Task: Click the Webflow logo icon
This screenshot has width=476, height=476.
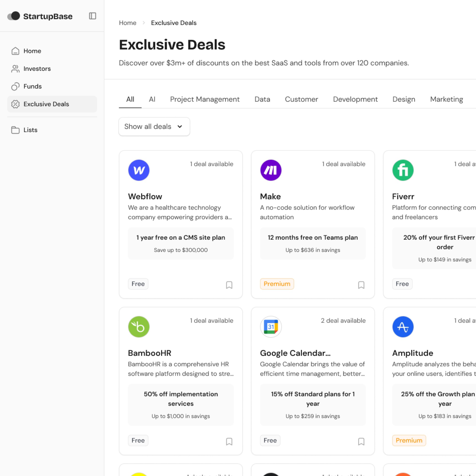Action: point(139,170)
